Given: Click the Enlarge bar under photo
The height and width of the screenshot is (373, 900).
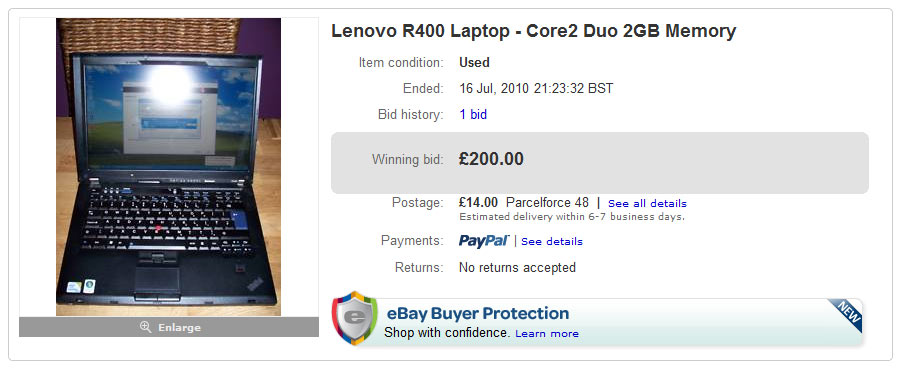Looking at the screenshot, I should tap(169, 327).
